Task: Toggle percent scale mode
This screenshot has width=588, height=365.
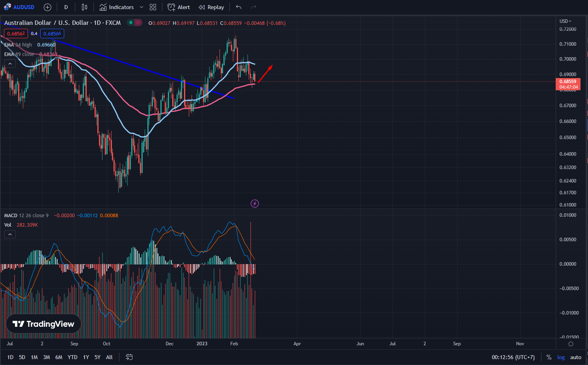Action: [549, 357]
